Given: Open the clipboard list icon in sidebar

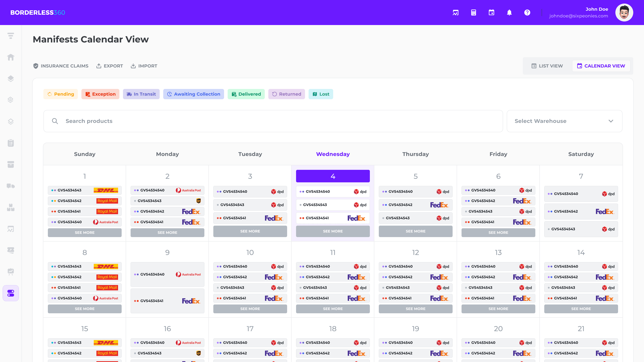Looking at the screenshot, I should point(11,143).
